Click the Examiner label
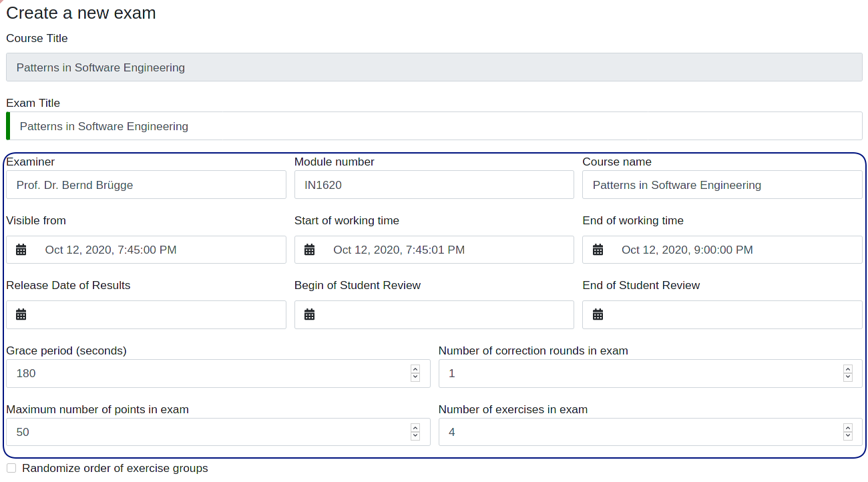This screenshot has width=868, height=482. click(x=30, y=162)
